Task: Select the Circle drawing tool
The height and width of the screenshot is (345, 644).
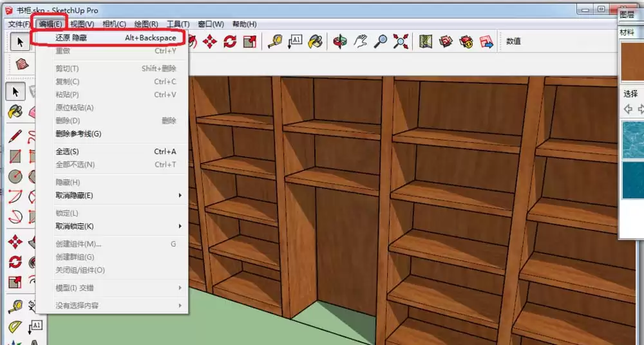Action: (15, 176)
